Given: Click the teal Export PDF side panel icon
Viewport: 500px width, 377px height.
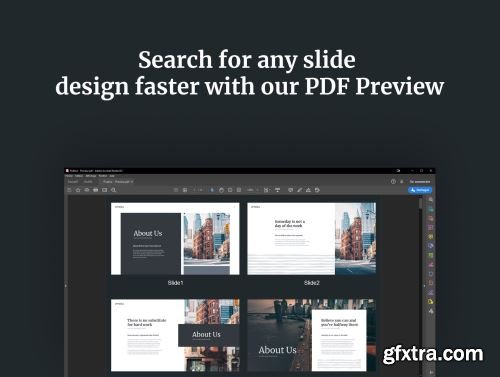Looking at the screenshot, I should tap(431, 209).
